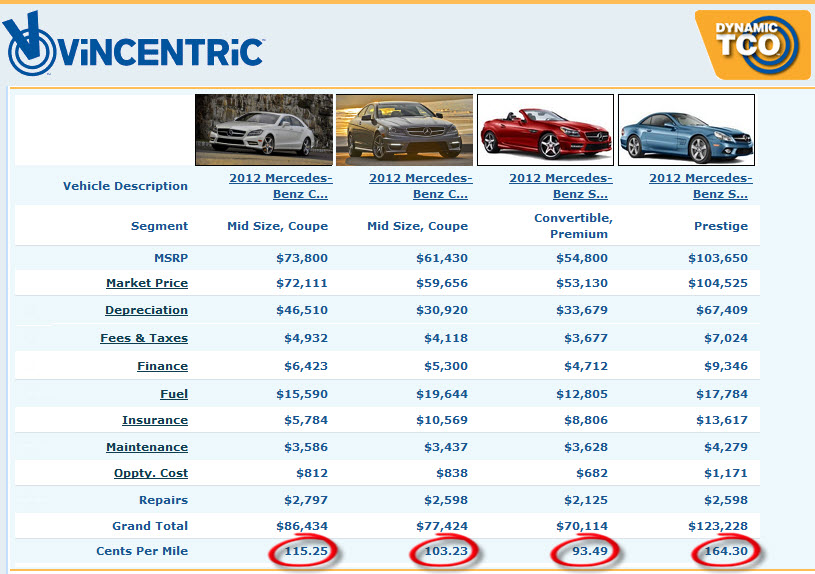Select the Convertible, Premium segment cell
The height and width of the screenshot is (574, 815).
point(573,226)
